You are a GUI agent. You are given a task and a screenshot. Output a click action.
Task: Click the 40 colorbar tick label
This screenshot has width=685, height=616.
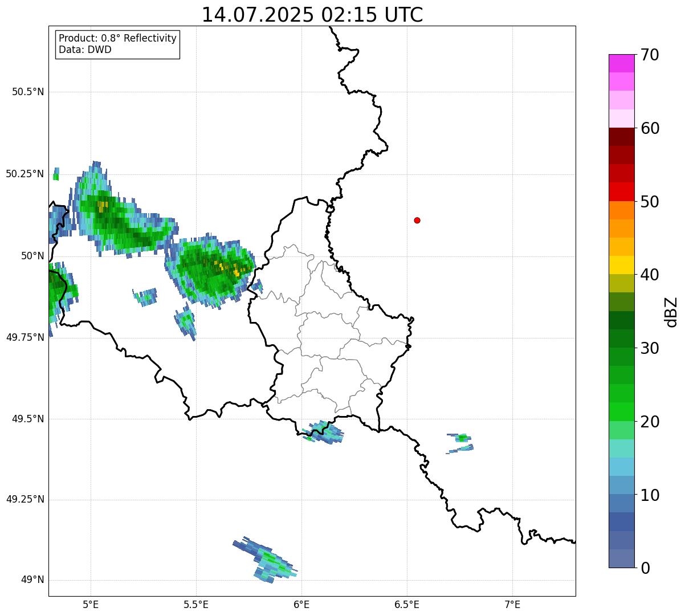tap(650, 275)
